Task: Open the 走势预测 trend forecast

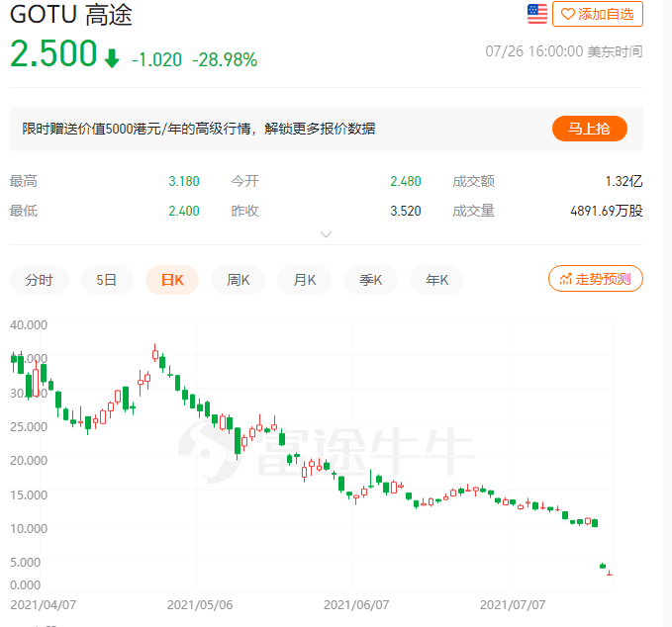Action: [x=596, y=279]
